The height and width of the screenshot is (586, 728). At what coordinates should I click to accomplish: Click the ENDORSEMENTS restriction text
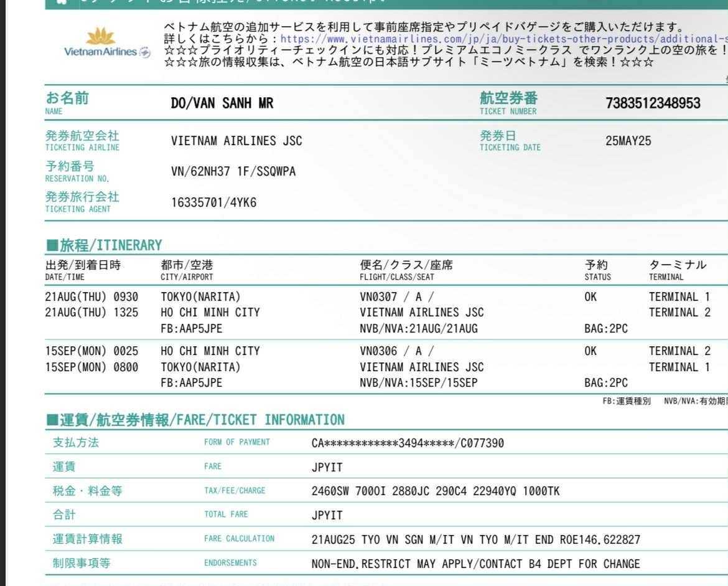click(475, 564)
